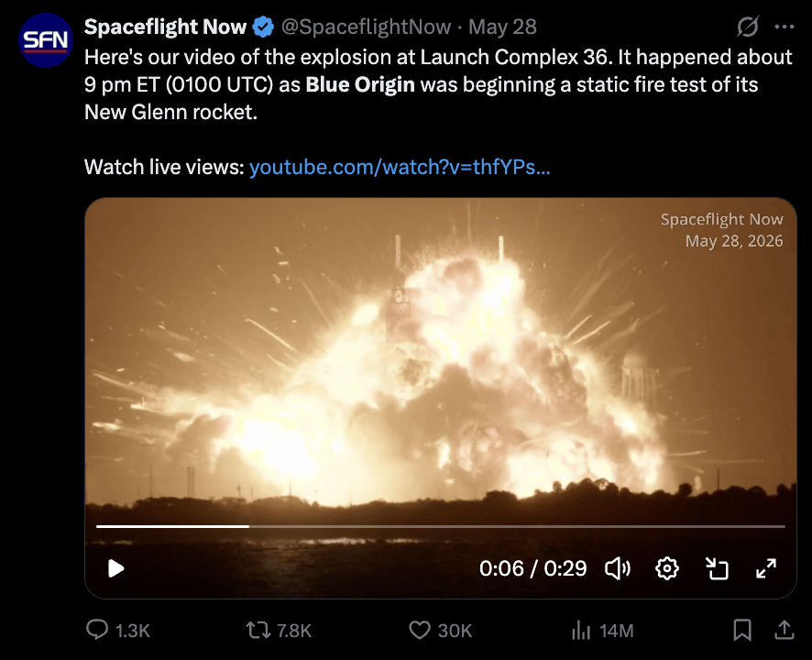Like the post with the heart icon
This screenshot has height=660, width=812.
420,630
